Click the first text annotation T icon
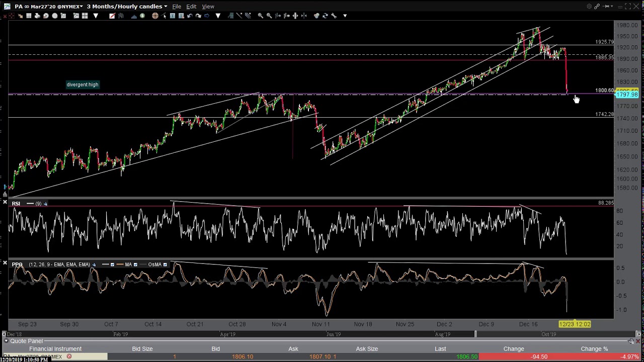The image size is (644, 362). click(173, 16)
